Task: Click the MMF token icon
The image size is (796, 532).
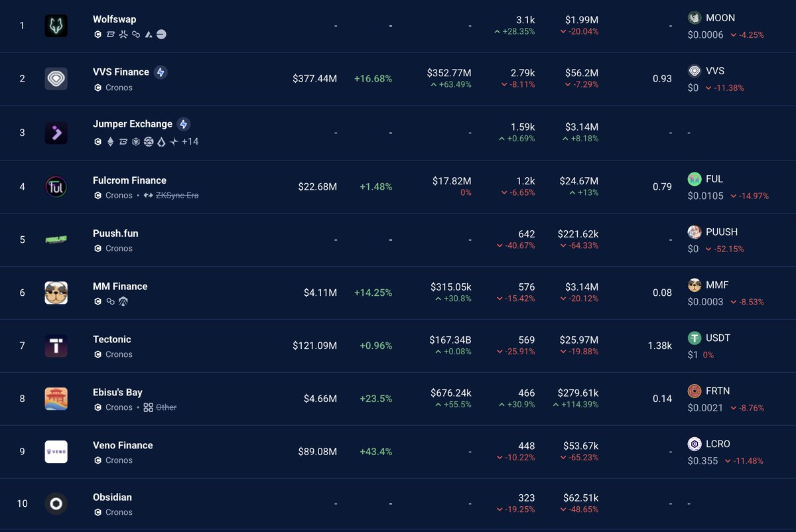Action: click(695, 285)
